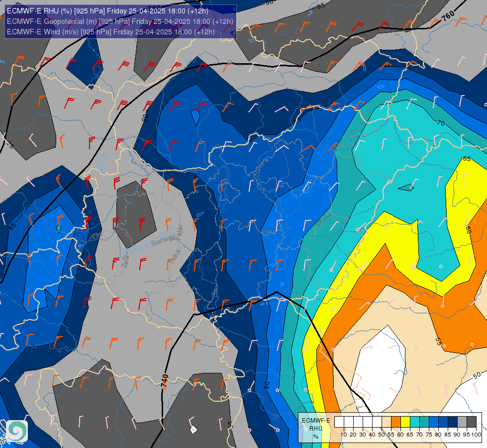The width and height of the screenshot is (487, 448).
Task: Click the legend title ECMWF-E RHU %
Action: point(316,429)
